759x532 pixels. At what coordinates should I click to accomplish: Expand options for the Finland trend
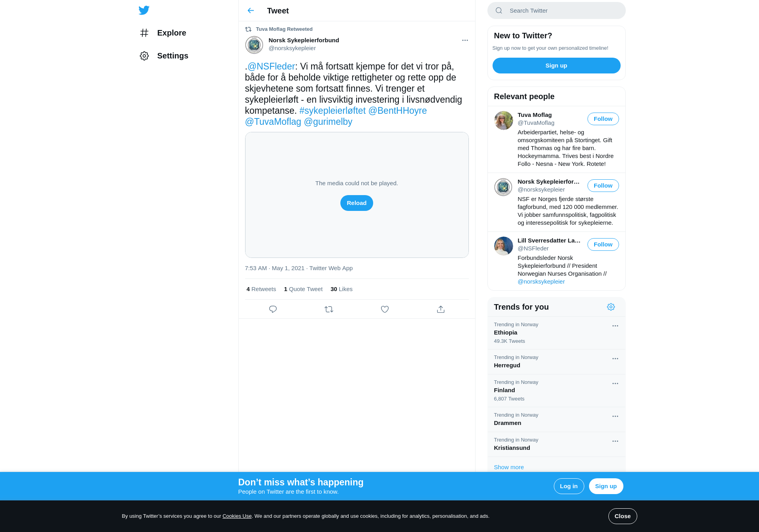615,383
